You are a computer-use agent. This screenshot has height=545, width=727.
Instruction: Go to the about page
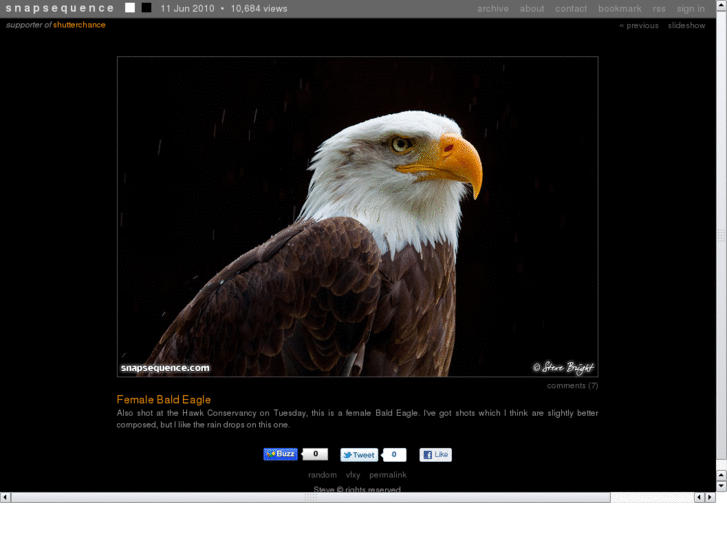pyautogui.click(x=532, y=9)
